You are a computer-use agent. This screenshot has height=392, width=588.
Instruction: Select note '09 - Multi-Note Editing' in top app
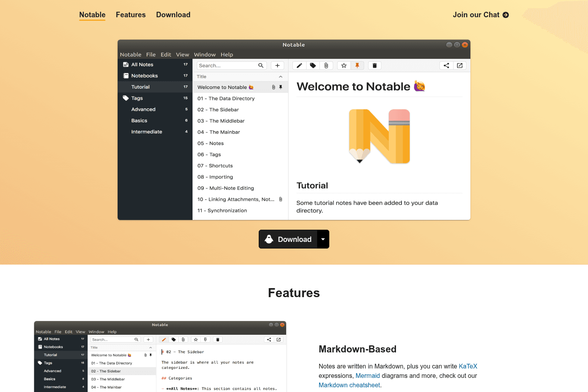pos(240,188)
